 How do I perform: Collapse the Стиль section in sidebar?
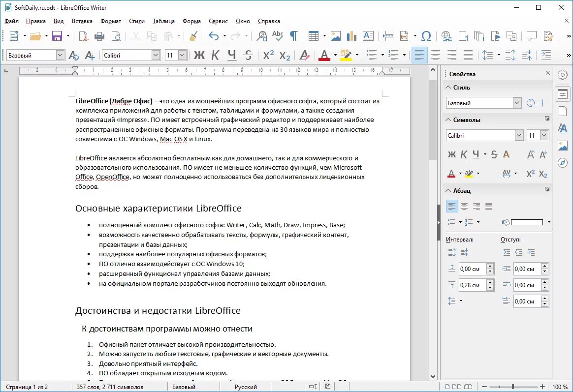click(x=449, y=87)
